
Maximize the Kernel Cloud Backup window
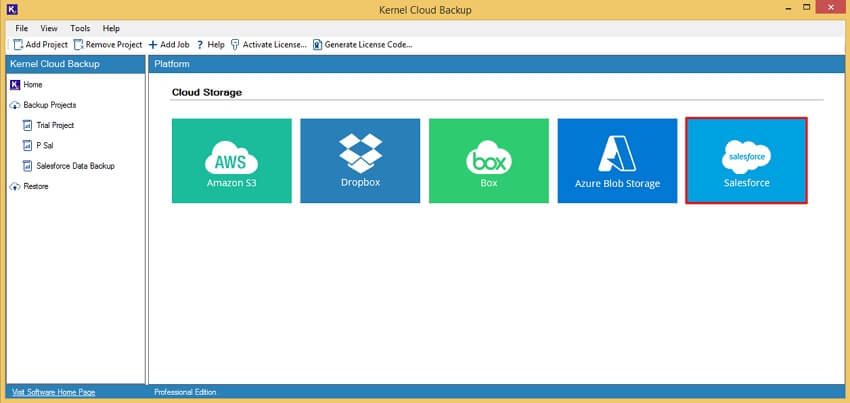(807, 8)
